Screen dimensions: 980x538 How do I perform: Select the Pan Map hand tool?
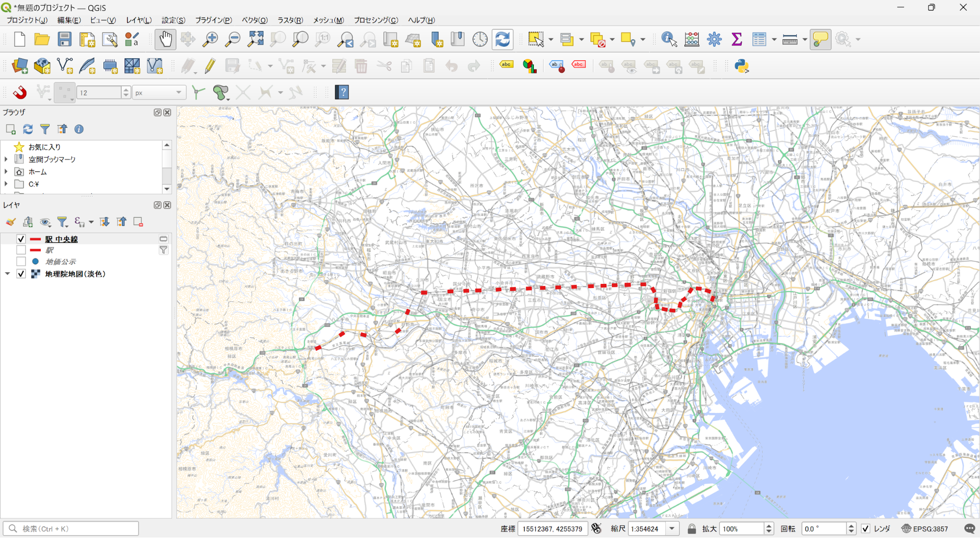pyautogui.click(x=166, y=39)
